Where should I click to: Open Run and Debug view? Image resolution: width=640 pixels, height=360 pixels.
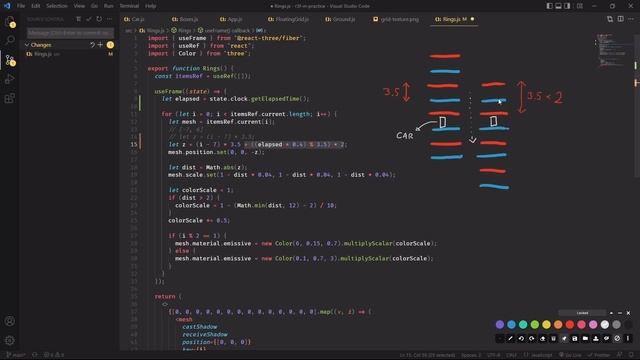click(10, 79)
